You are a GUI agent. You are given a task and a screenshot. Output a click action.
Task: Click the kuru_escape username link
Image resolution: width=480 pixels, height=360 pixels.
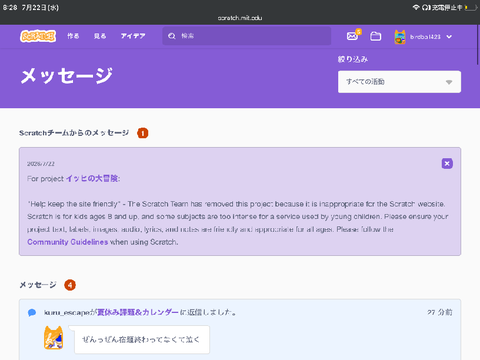point(67,313)
